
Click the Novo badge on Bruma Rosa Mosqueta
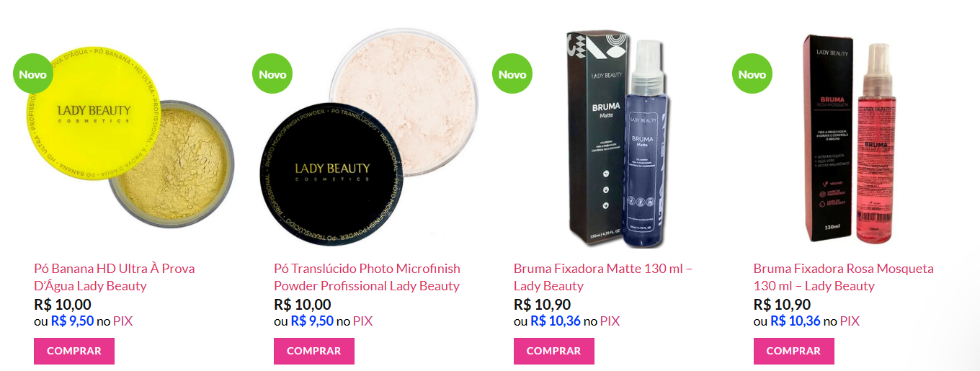[x=752, y=74]
